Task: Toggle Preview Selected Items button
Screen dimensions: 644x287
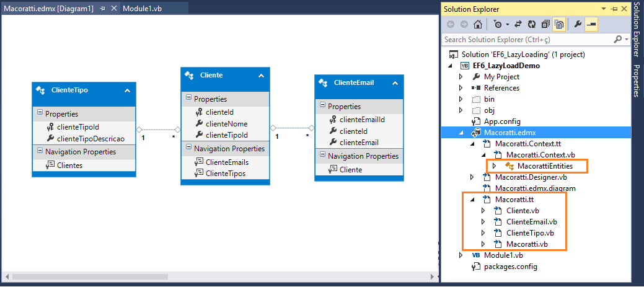Action: (591, 25)
